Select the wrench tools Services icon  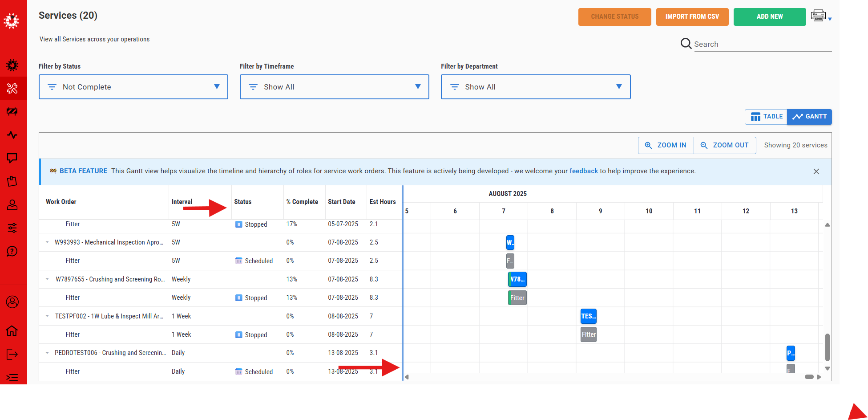pyautogui.click(x=12, y=89)
